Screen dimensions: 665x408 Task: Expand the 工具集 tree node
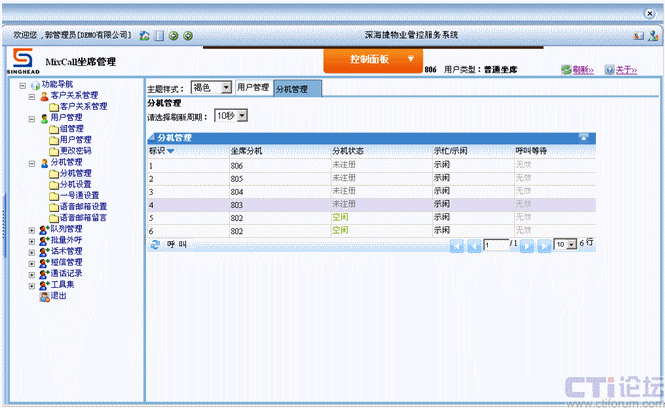32,284
